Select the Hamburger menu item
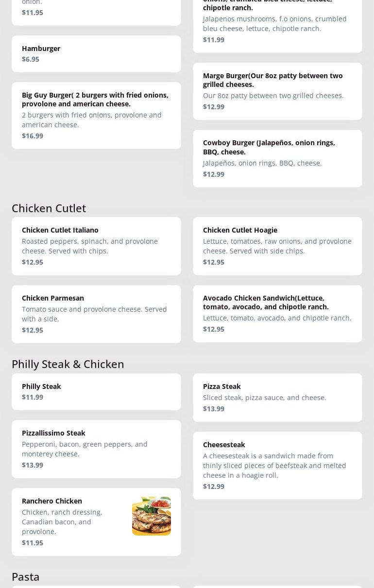This screenshot has width=374, height=588. pos(96,53)
